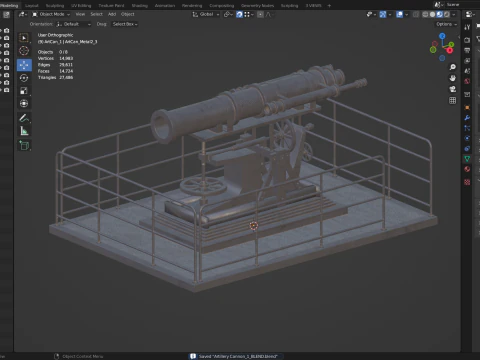Select the Select Box tool in toolbar
Screen dimensions: 480x360
[x=24, y=38]
